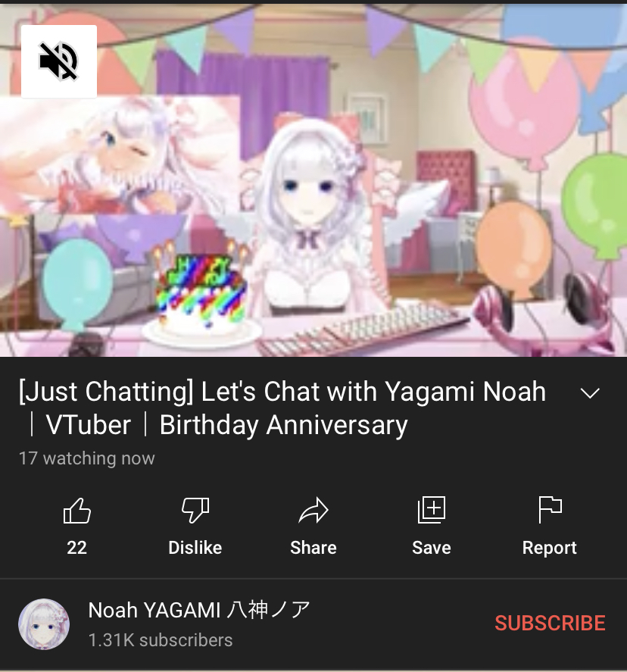Viewport: 627px width, 672px height.
Task: Tap the video player area
Action: pyautogui.click(x=313, y=180)
